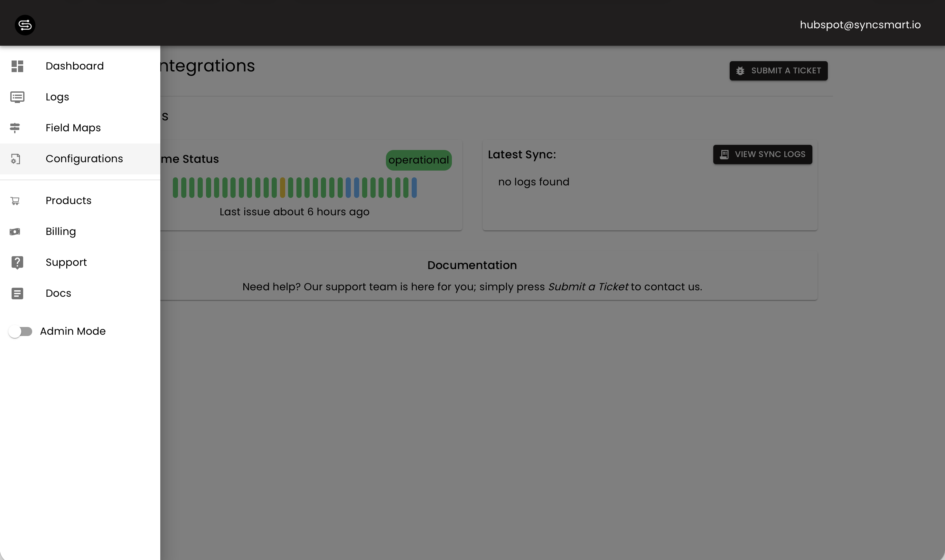Screen dimensions: 945x560
Task: Click the last blue uptime bar
Action: 414,188
